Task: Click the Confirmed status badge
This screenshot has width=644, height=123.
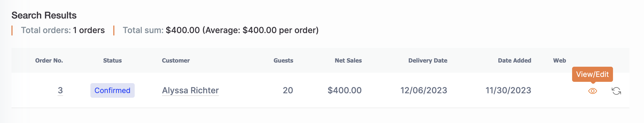Action: coord(112,90)
